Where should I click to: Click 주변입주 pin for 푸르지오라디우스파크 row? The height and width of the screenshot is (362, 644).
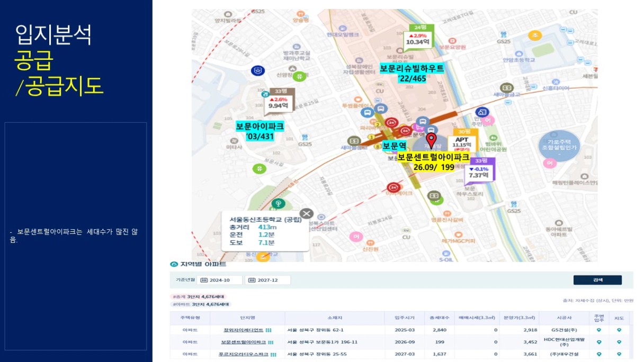[599, 354]
